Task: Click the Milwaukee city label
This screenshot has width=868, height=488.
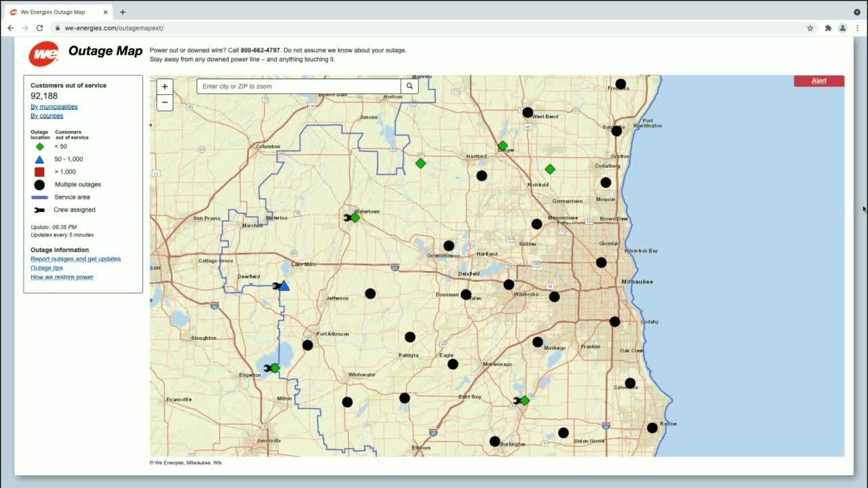Action: 636,281
